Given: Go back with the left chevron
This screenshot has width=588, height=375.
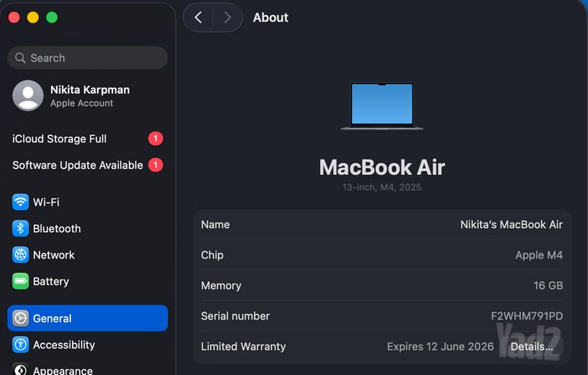Looking at the screenshot, I should pos(198,17).
